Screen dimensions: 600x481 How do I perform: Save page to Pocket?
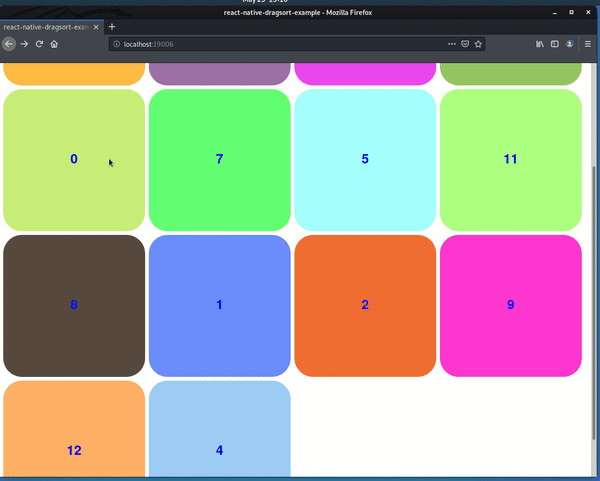pos(465,44)
